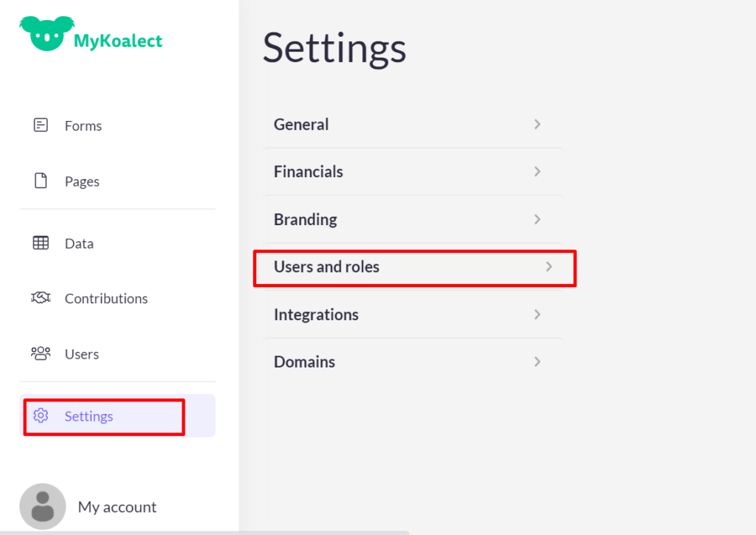Click the Data table icon

tap(41, 243)
